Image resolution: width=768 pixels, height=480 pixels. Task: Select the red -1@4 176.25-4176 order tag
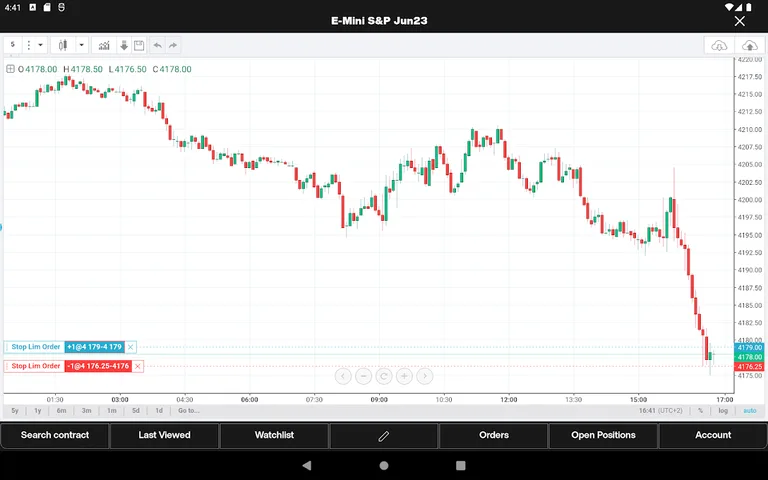tap(98, 366)
